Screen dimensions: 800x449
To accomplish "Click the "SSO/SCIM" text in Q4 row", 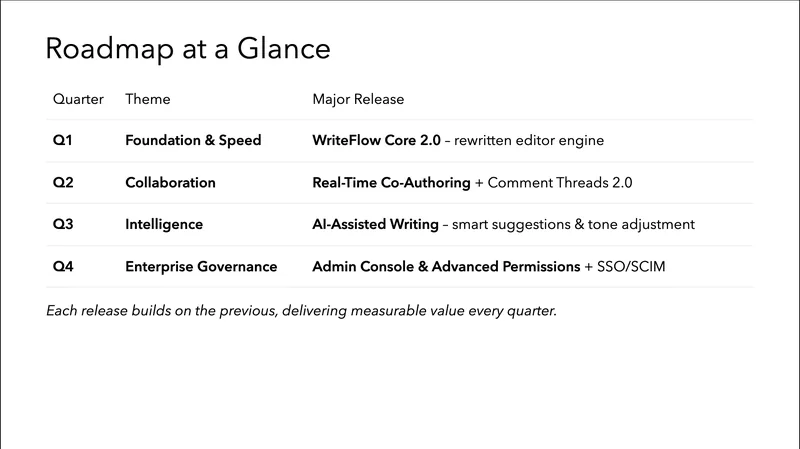I will [x=630, y=267].
